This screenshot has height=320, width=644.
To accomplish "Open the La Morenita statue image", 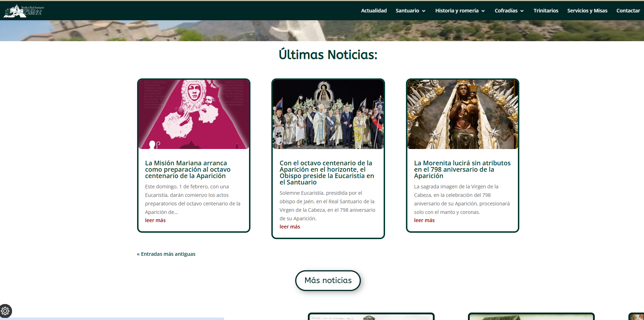I will pos(462,114).
